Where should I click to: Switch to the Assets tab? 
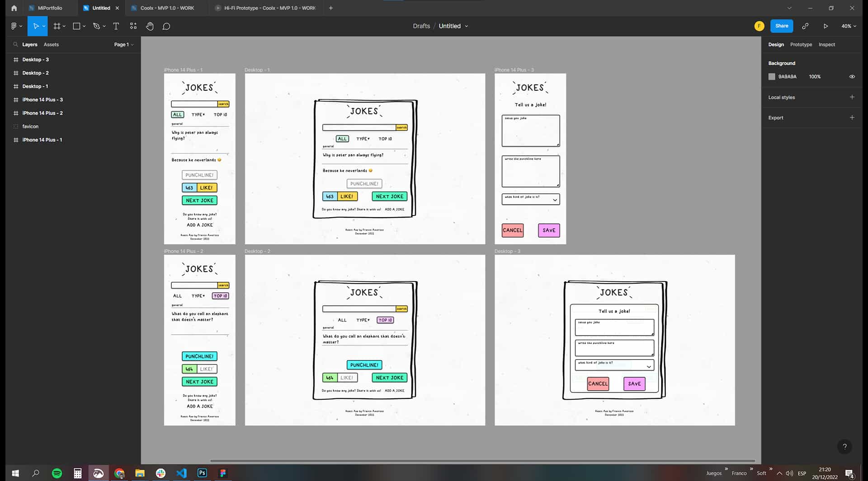[51, 45]
